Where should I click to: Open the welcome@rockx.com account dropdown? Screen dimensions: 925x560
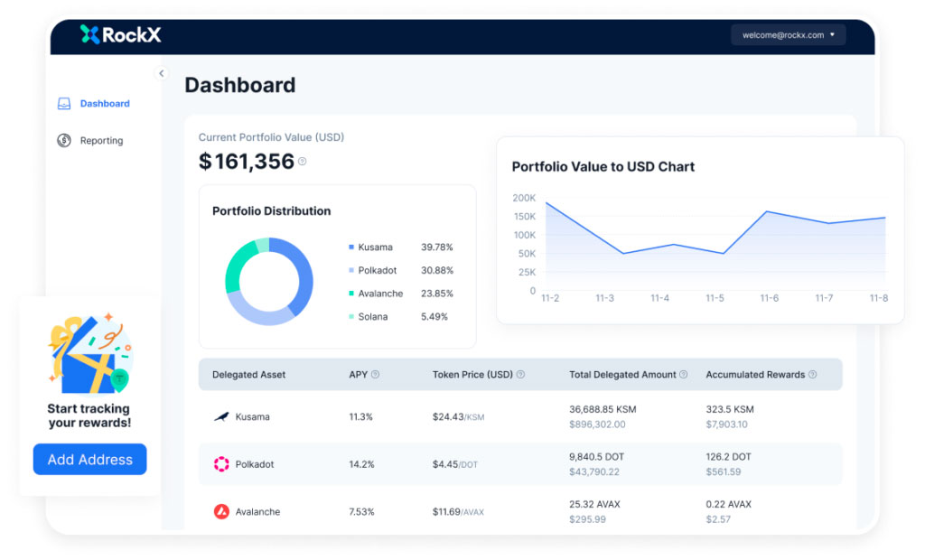coord(788,35)
